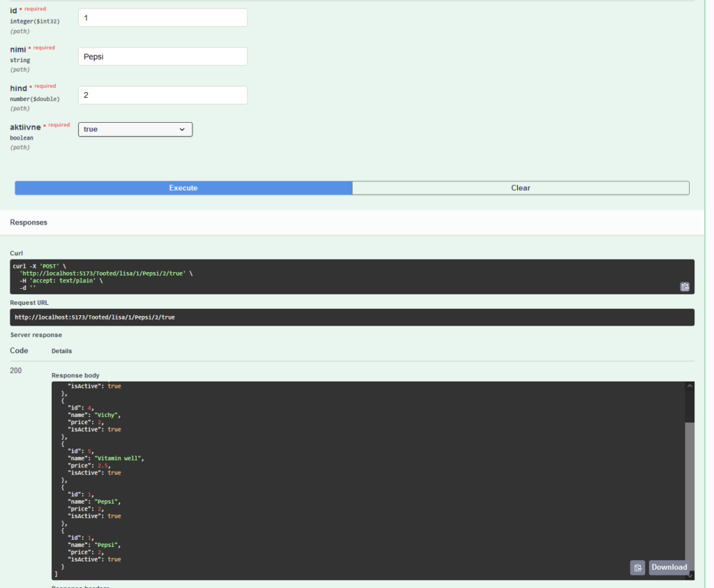Click integer($int32) type label under id

(35, 22)
